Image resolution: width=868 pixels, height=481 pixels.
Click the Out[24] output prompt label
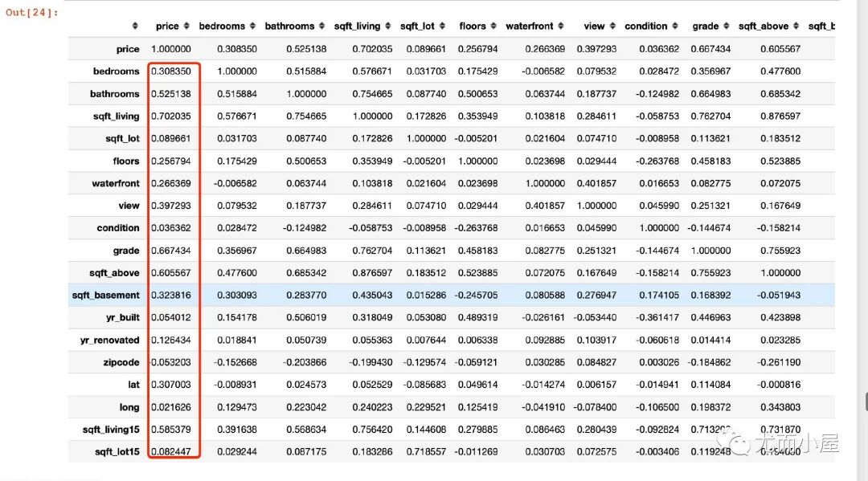32,12
